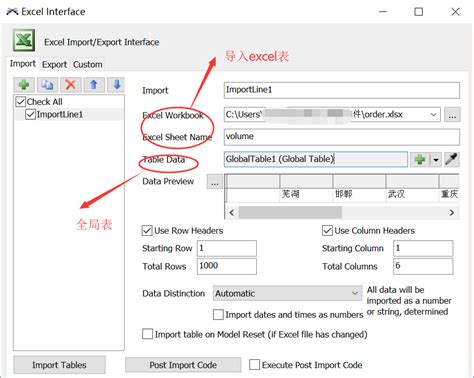Enable Import table on Model Reset
This screenshot has height=378, width=474.
point(147,334)
